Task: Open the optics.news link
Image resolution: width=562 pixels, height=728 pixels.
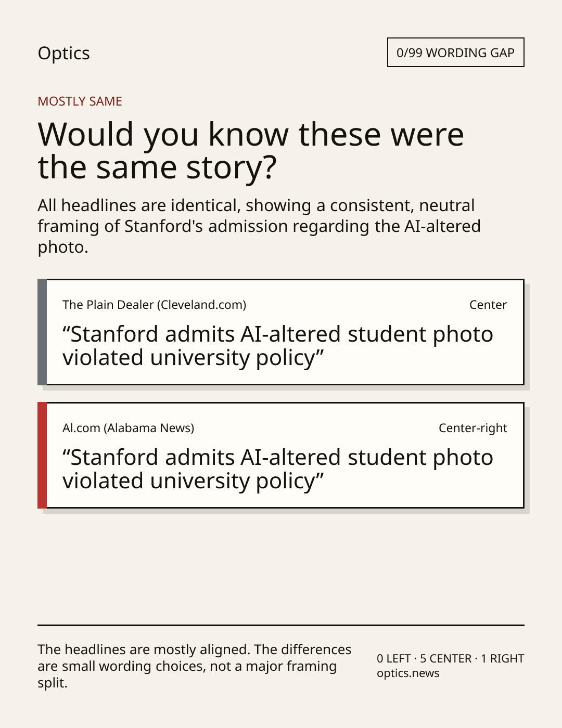Action: pos(408,673)
